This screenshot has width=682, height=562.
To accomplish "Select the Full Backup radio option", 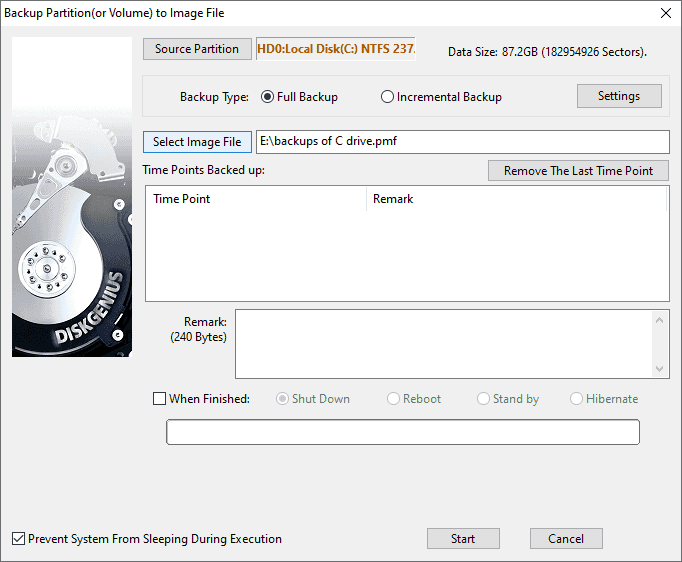I will click(x=268, y=97).
